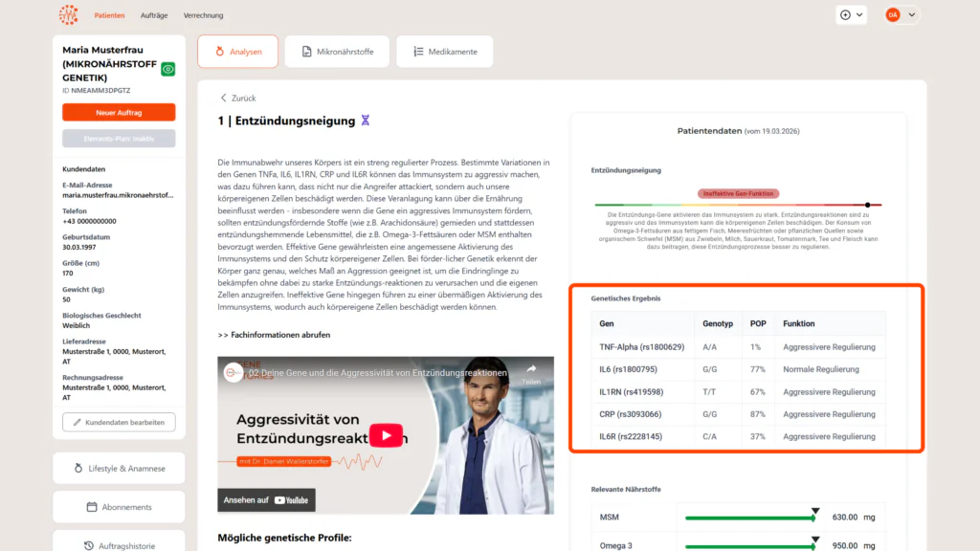This screenshot has height=551, width=980.
Task: Click the DNA icon next to Entzündungsneigung heading
Action: point(365,121)
